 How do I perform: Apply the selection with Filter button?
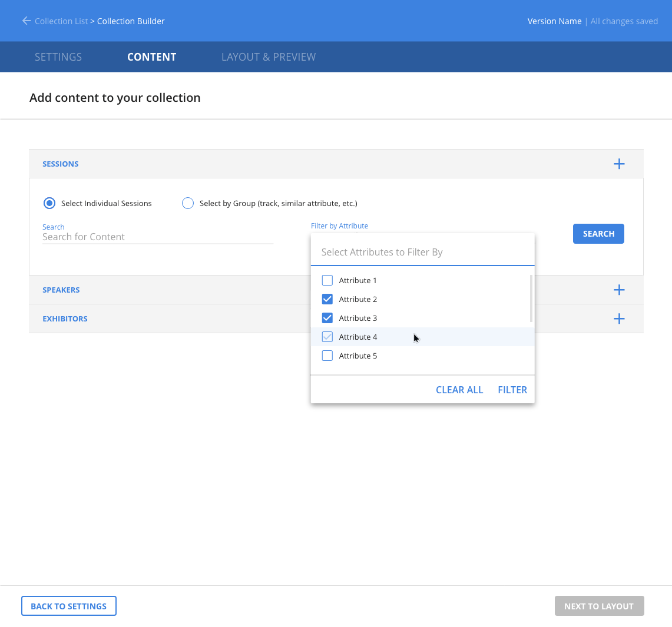(512, 390)
